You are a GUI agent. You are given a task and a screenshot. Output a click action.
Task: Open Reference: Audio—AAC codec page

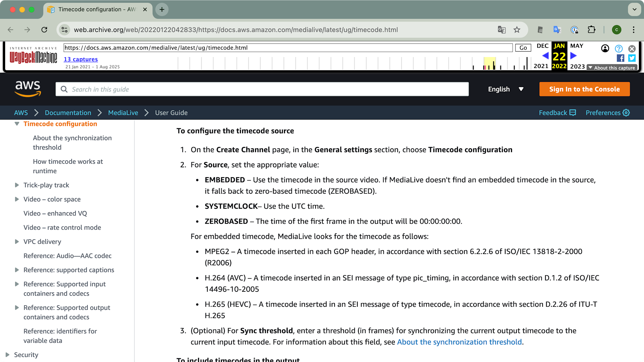point(67,256)
